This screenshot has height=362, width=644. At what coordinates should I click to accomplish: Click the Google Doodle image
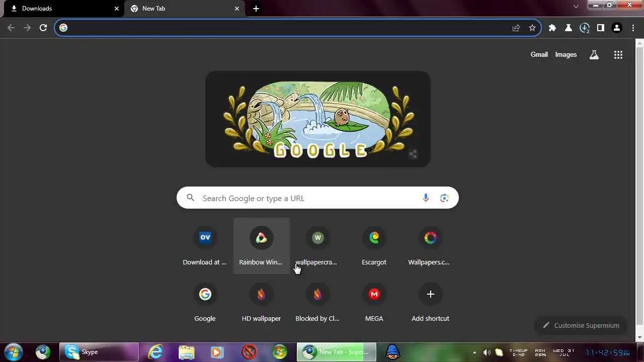coord(318,119)
